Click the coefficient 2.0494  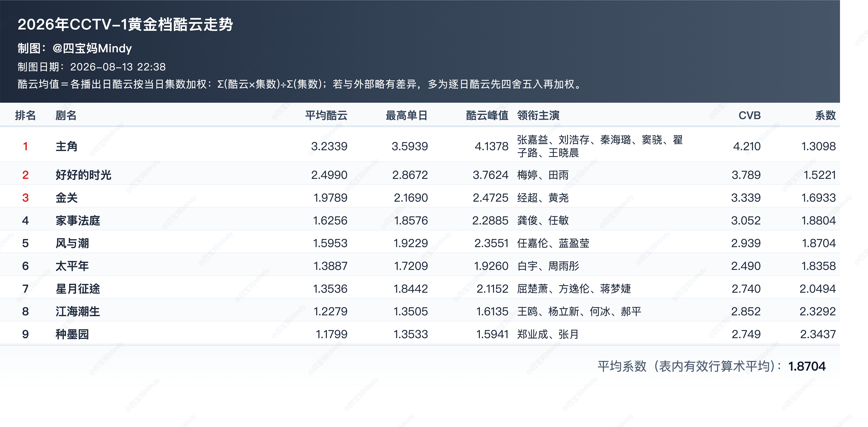818,289
